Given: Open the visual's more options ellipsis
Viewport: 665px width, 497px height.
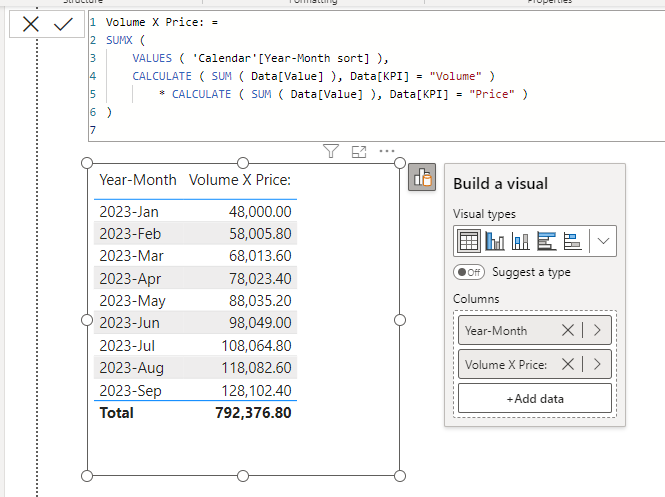Looking at the screenshot, I should (x=387, y=151).
